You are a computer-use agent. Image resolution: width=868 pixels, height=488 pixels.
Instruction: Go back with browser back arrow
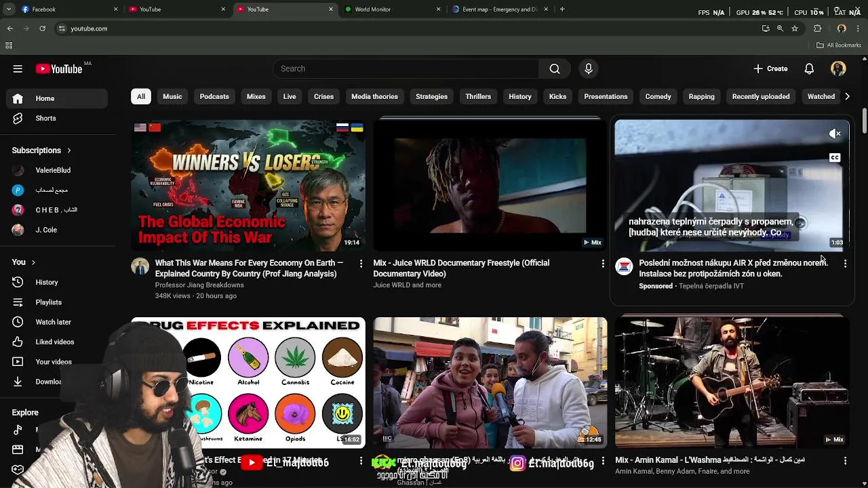(x=9, y=28)
